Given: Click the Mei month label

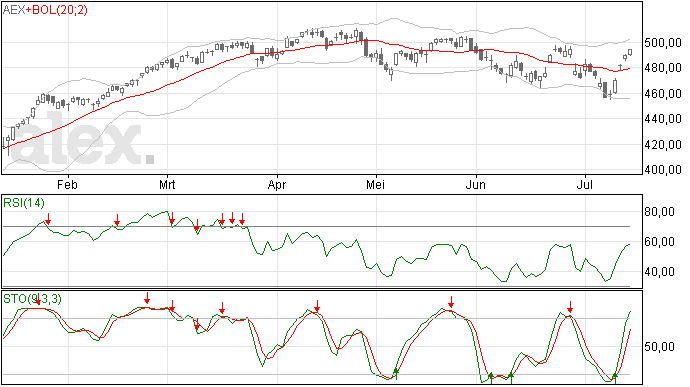Looking at the screenshot, I should 375,184.
